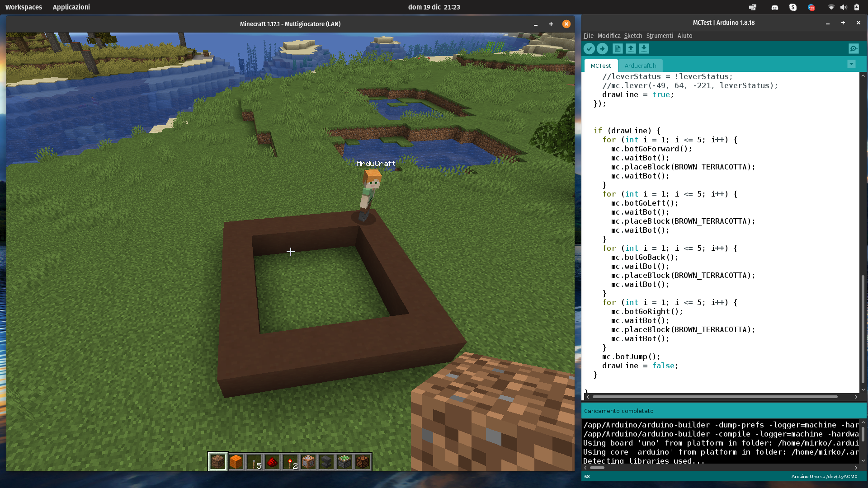Image resolution: width=868 pixels, height=488 pixels.
Task: Open the Modifica menu
Action: 609,36
